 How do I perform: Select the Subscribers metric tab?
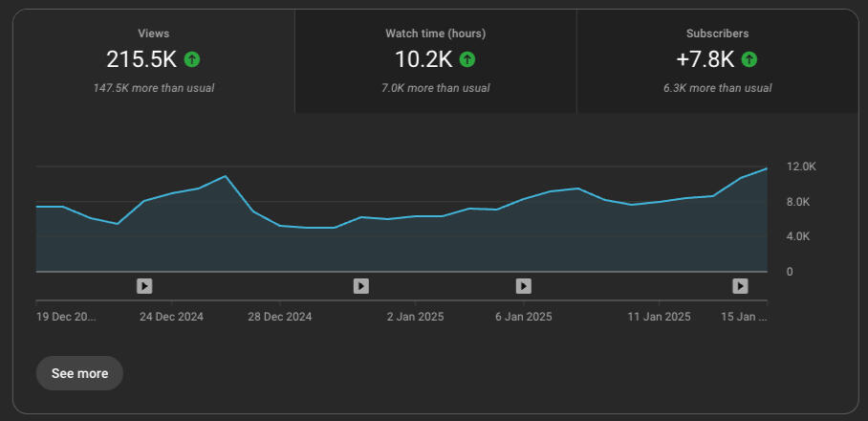coord(717,61)
